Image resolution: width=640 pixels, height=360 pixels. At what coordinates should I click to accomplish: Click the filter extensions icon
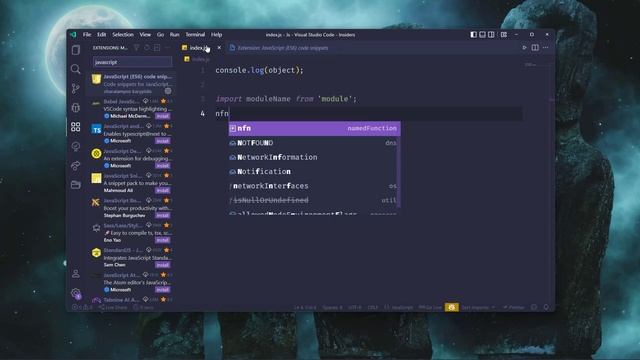(x=137, y=48)
